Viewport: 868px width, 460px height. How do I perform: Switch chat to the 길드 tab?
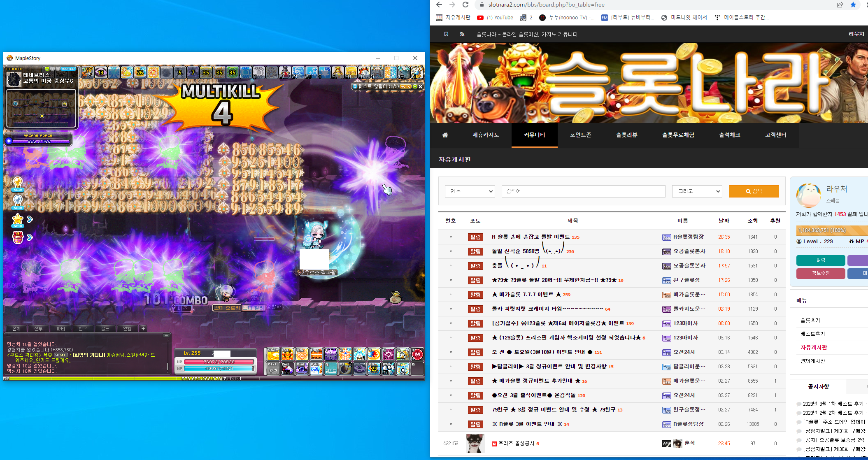pyautogui.click(x=105, y=328)
